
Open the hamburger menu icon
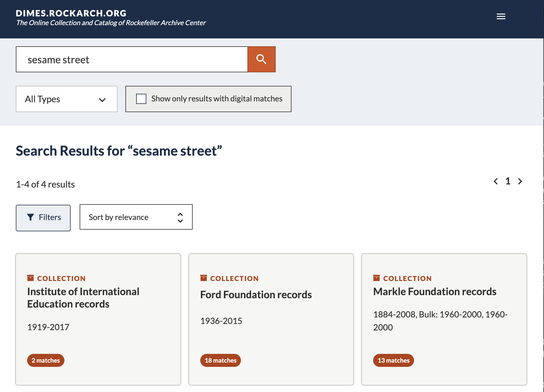501,16
